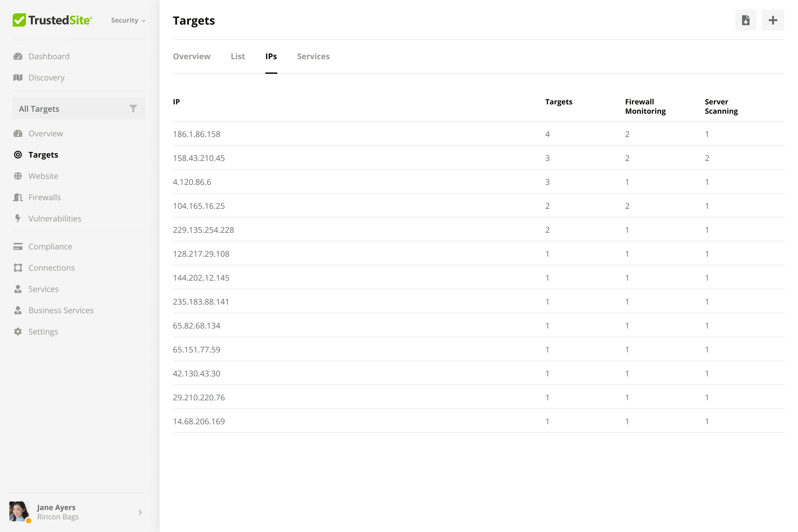The width and height of the screenshot is (798, 532).
Task: Click the filter funnel icon
Action: (133, 109)
